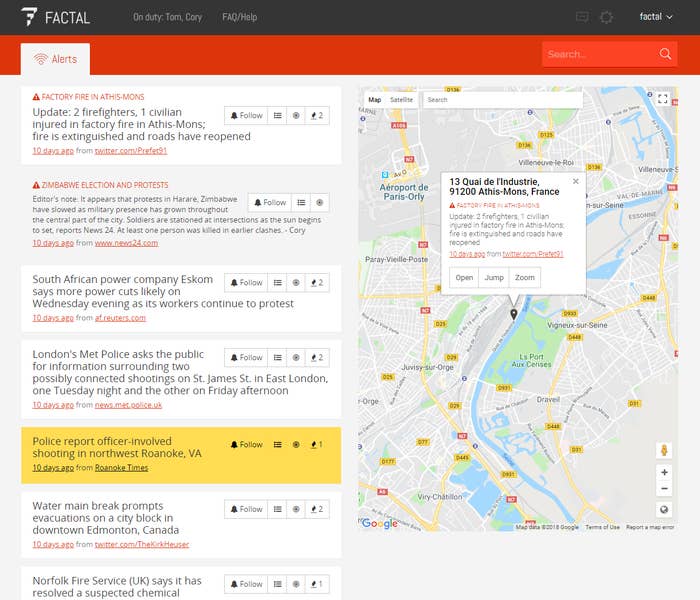Expand the factal user account dropdown
This screenshot has width=700, height=600.
coord(656,17)
